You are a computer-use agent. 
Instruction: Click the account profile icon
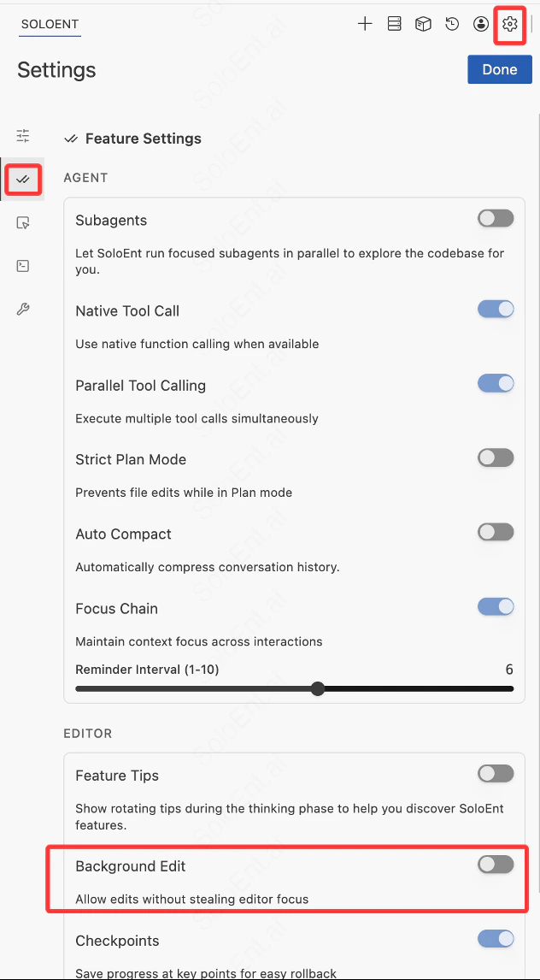481,24
